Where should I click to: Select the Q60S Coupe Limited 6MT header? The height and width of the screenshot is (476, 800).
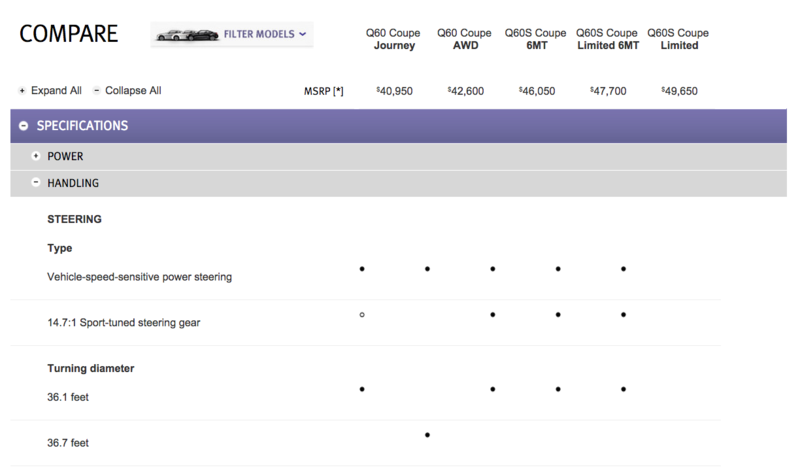tap(607, 39)
